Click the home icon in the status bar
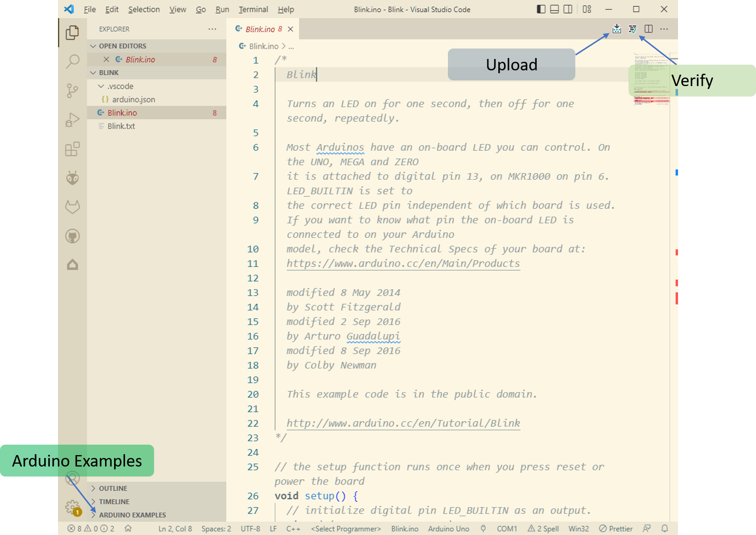This screenshot has width=756, height=535. tap(128, 528)
